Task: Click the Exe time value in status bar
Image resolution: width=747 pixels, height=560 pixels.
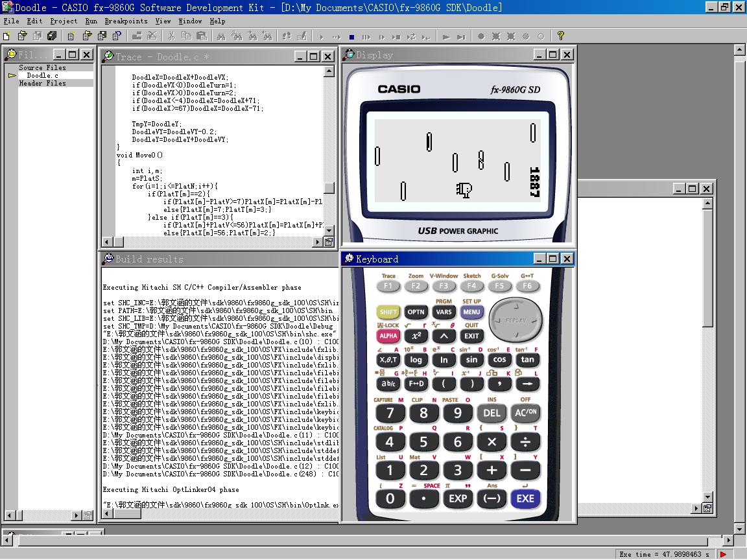Action: (664, 554)
